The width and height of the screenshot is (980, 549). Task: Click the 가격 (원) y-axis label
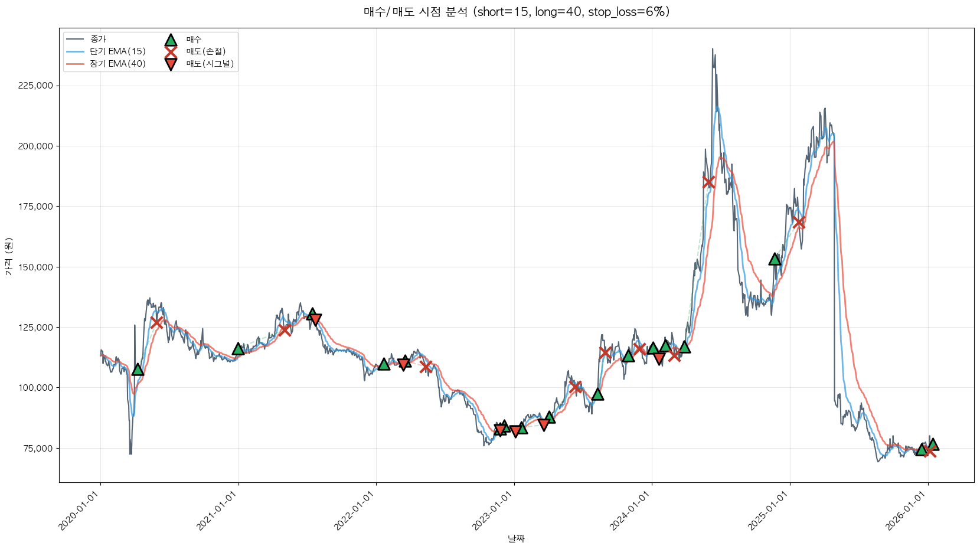(x=8, y=256)
